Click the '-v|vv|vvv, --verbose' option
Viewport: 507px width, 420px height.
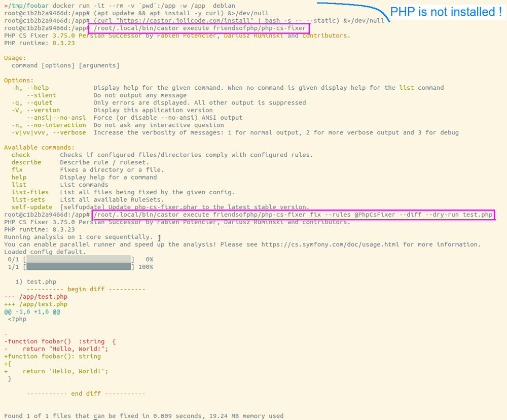coord(49,132)
